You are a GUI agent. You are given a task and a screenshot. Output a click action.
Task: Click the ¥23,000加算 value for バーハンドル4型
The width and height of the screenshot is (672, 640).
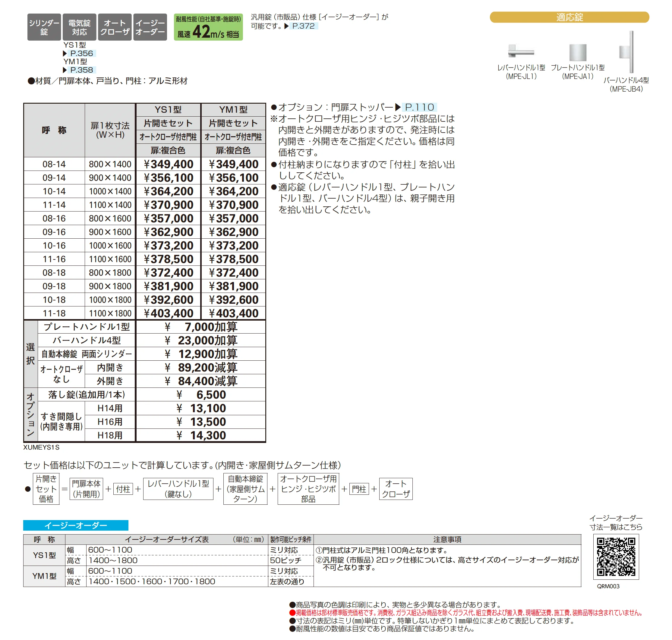[x=201, y=340]
